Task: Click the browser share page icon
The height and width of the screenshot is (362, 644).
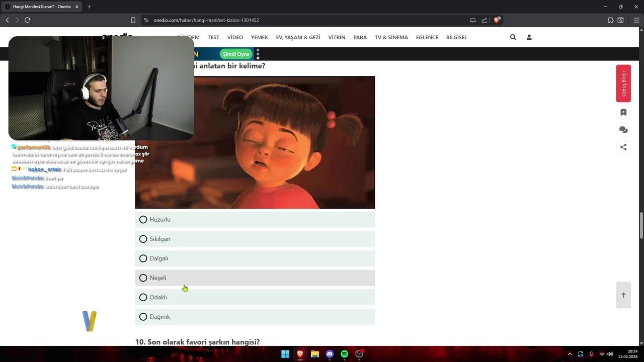Action: [x=484, y=20]
